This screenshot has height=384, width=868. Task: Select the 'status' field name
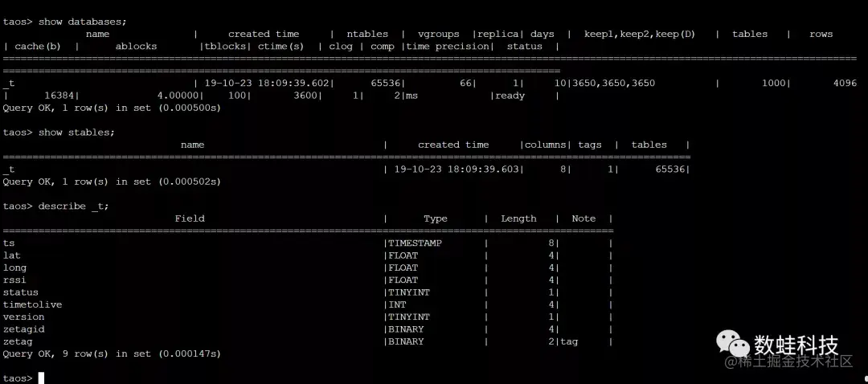click(20, 292)
